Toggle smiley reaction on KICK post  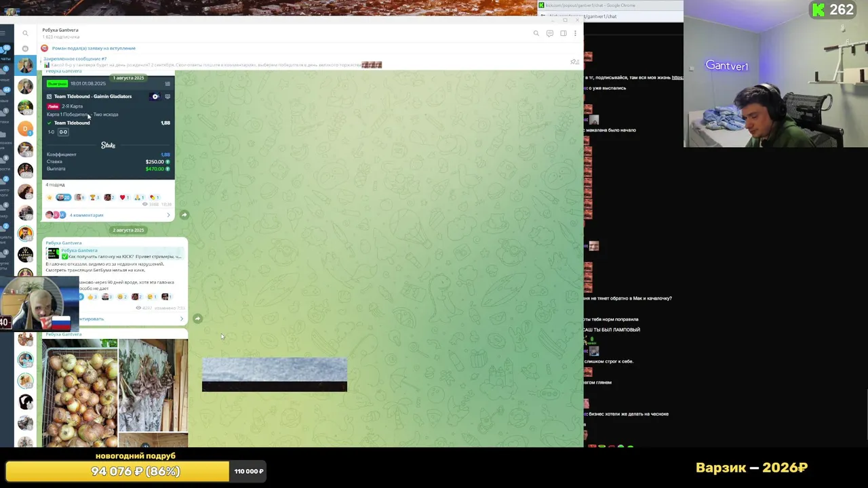coord(122,297)
